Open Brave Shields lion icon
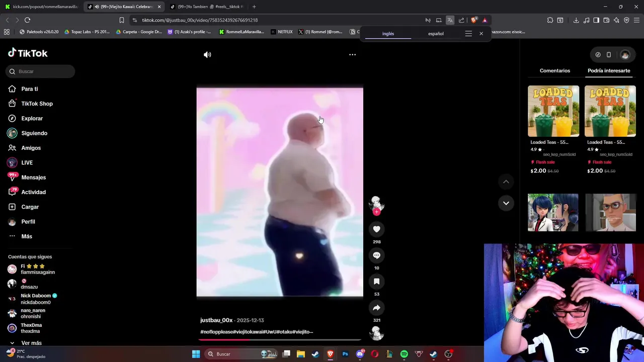Viewport: 644px width, 362px height. coord(473,20)
